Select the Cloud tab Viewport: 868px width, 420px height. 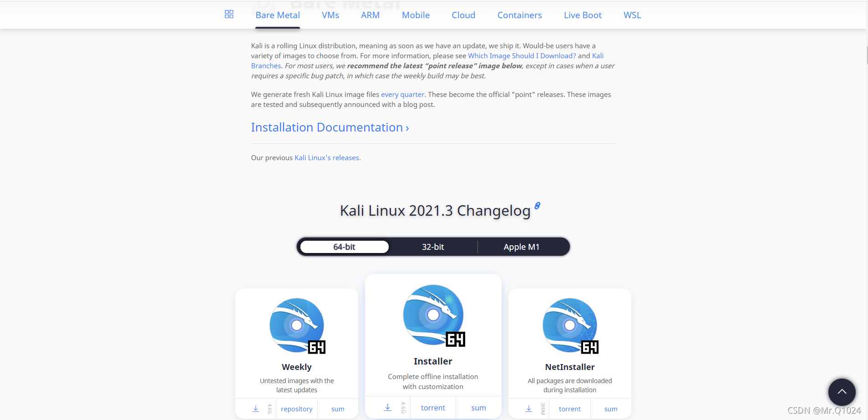click(463, 15)
